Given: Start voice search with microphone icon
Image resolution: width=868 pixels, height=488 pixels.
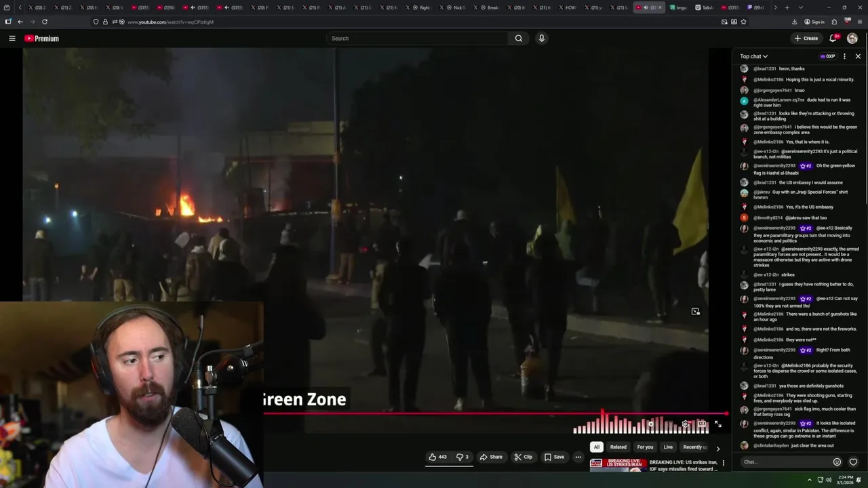Looking at the screenshot, I should [541, 39].
